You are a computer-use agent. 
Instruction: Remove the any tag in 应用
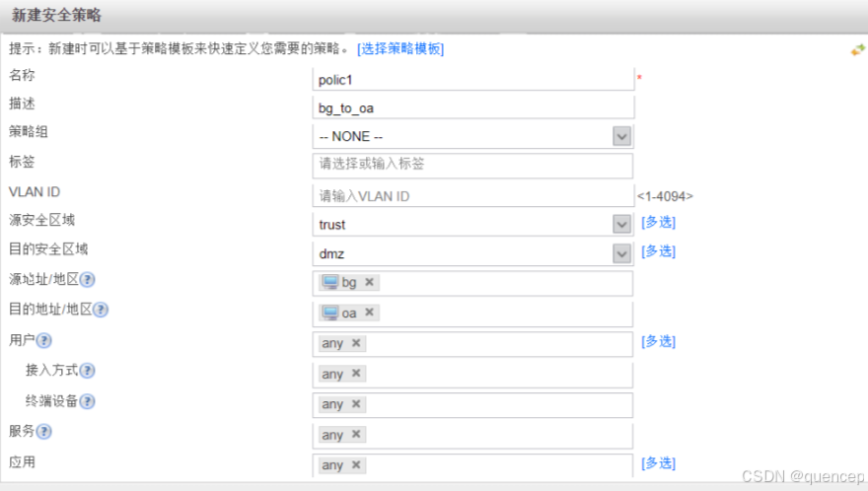[x=356, y=464]
